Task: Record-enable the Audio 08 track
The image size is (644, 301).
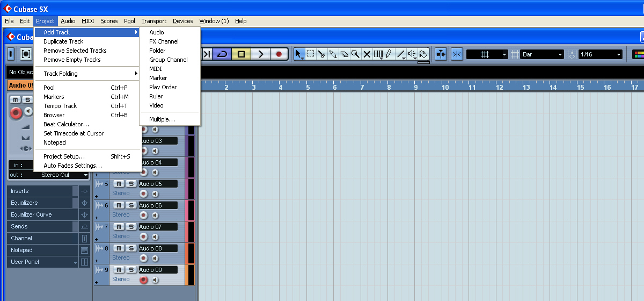Action: tap(143, 258)
